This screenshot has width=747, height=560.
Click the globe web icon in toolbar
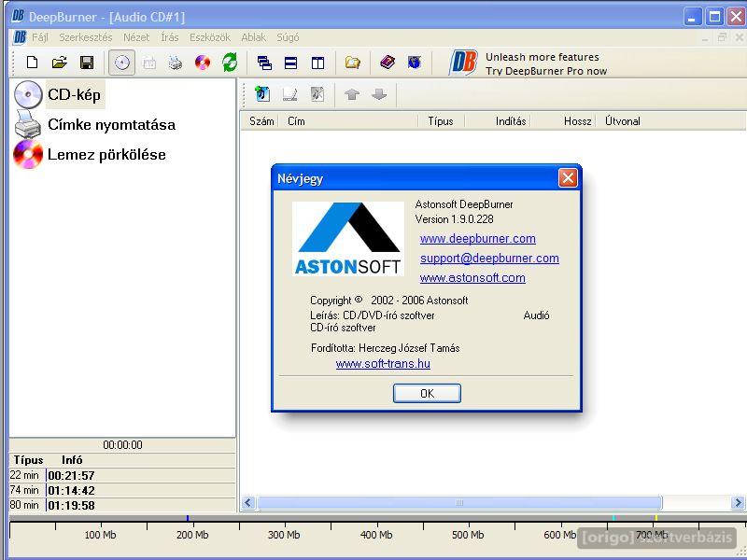[x=414, y=63]
